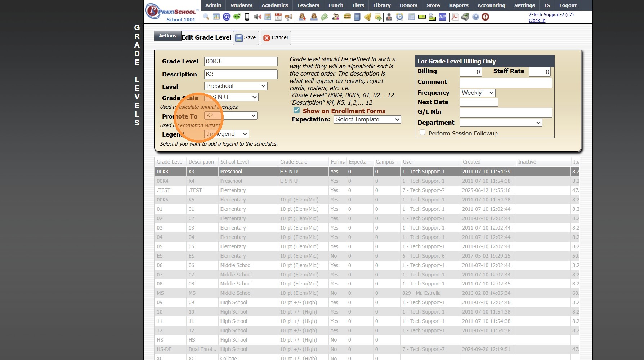This screenshot has width=644, height=360.
Task: Click the golden bell icon
Action: coord(368,17)
